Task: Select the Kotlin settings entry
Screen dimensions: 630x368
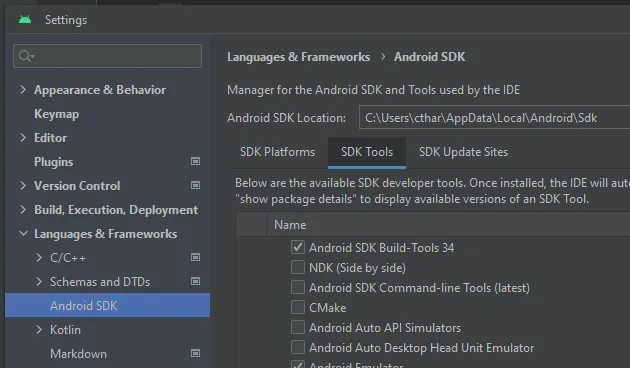Action: [65, 330]
